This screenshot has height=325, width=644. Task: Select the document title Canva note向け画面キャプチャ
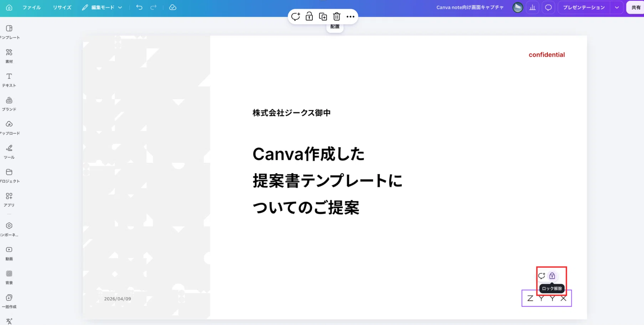470,7
